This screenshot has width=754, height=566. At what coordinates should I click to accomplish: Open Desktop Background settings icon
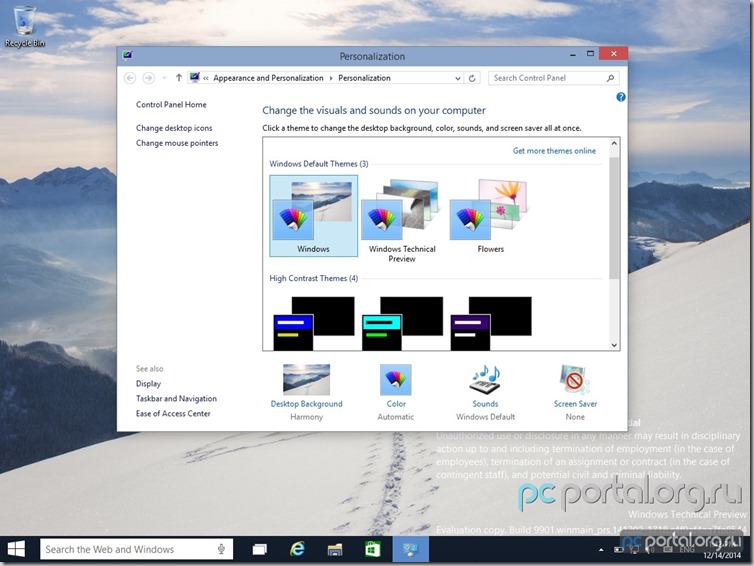point(306,379)
